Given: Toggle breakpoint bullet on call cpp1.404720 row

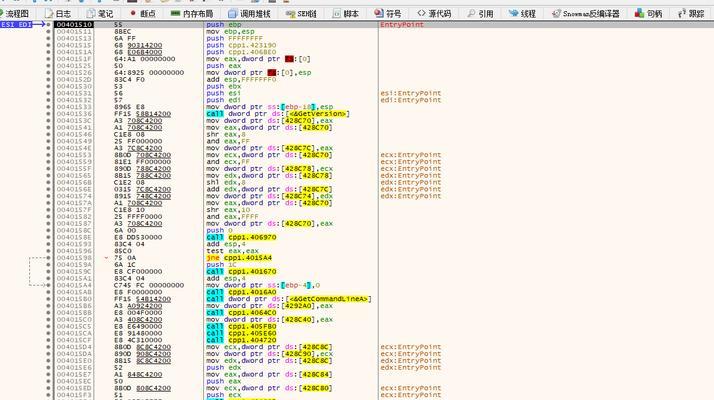Looking at the screenshot, I should click(x=48, y=340).
